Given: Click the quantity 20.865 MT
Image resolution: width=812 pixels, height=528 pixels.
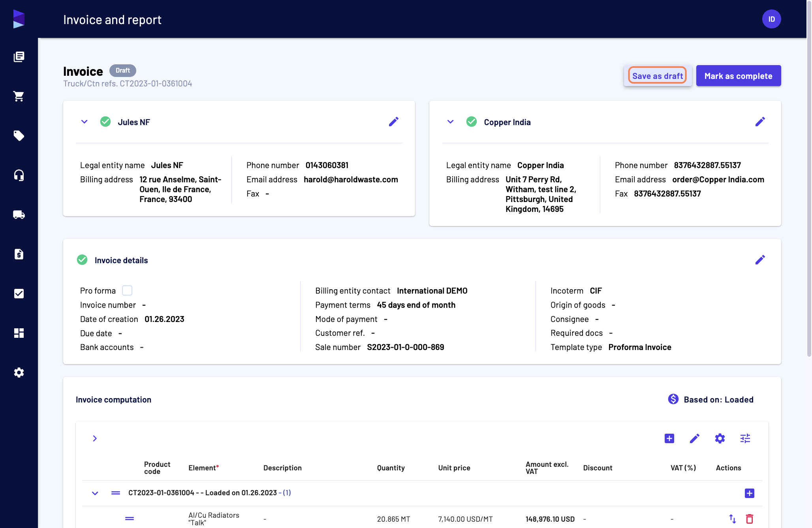Looking at the screenshot, I should [393, 519].
